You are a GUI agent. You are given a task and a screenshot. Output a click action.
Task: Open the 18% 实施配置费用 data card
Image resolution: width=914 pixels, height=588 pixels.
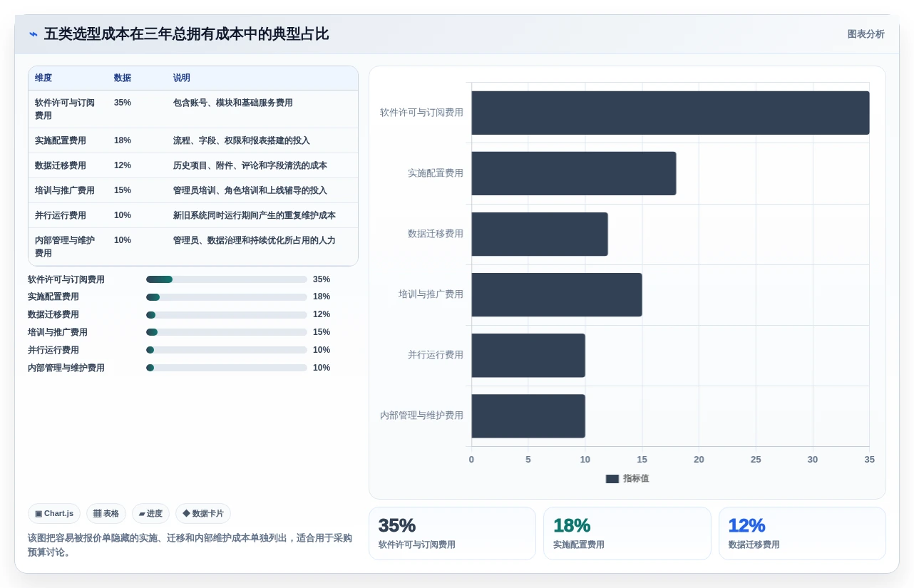coord(627,533)
